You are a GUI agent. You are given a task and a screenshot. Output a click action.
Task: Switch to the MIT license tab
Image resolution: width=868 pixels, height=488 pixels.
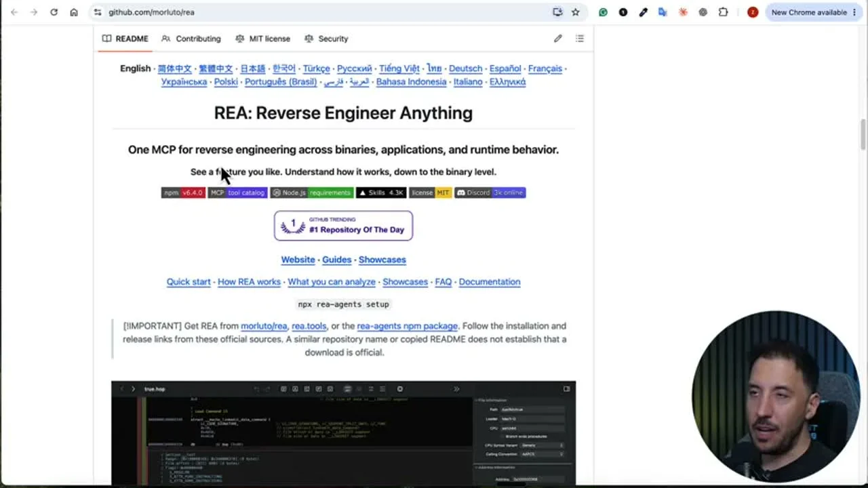point(262,39)
